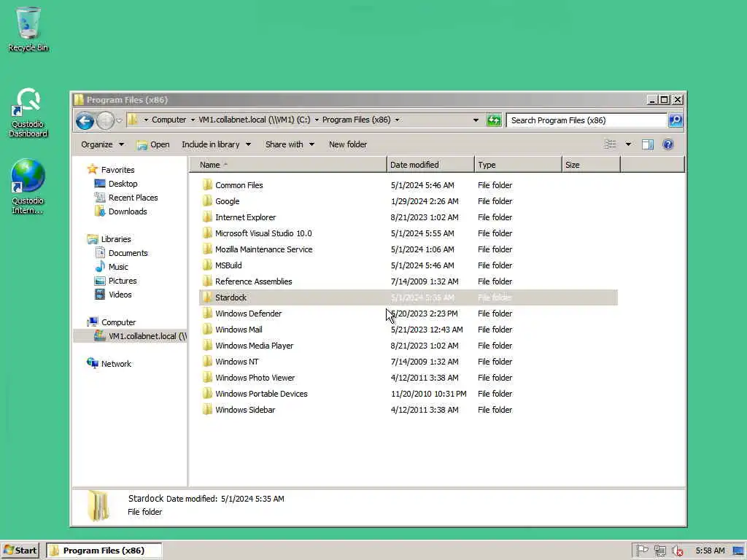Select the Internet Explorer folder icon
The image size is (747, 560).
pos(207,217)
